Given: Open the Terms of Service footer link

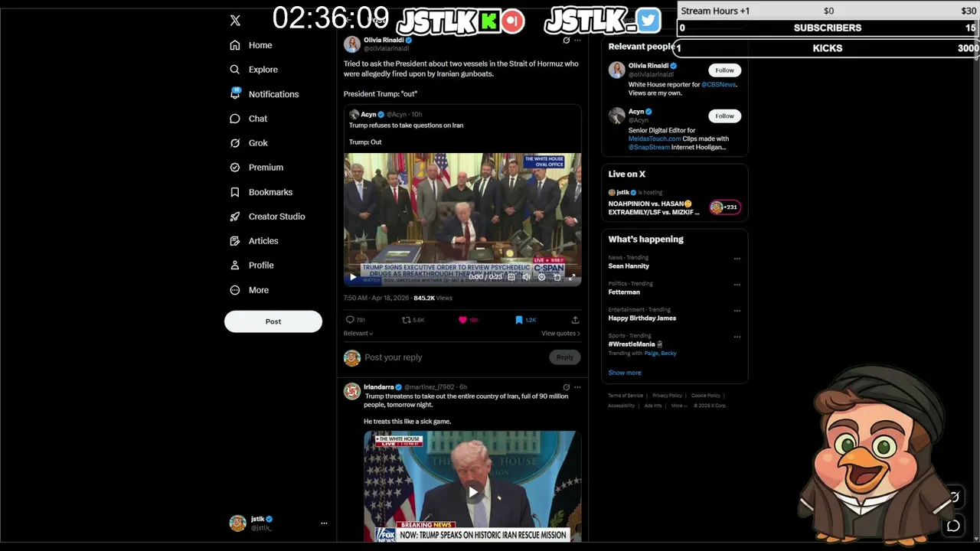Looking at the screenshot, I should 626,396.
